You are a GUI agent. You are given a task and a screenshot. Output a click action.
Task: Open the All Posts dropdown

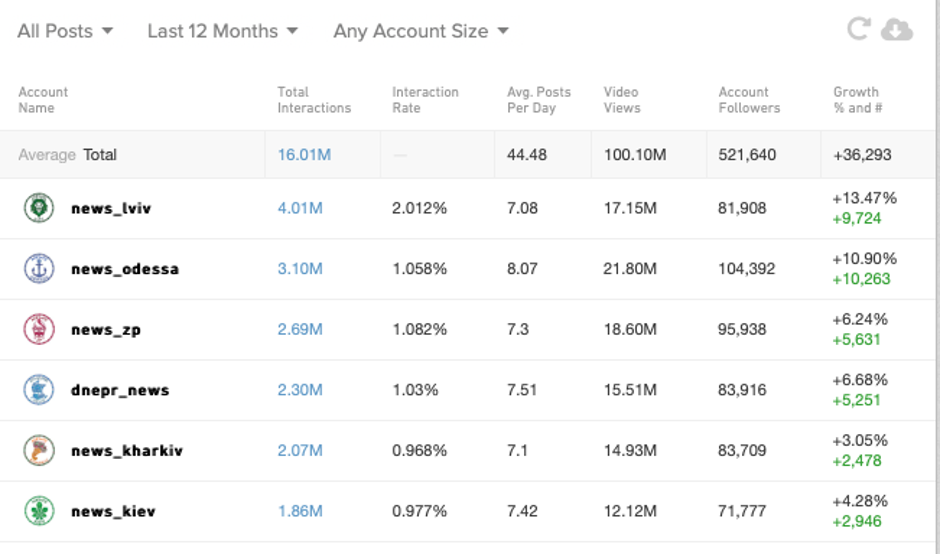coord(65,31)
